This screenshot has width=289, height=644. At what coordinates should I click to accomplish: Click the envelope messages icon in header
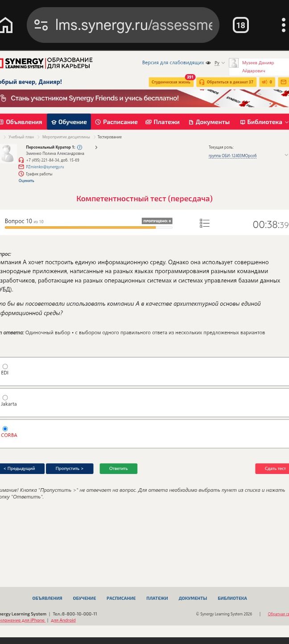(x=283, y=82)
